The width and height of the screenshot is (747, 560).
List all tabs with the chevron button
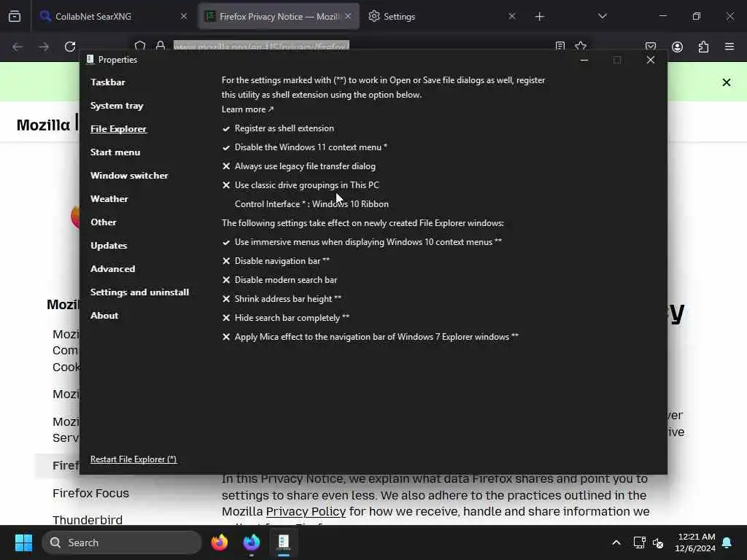(602, 16)
